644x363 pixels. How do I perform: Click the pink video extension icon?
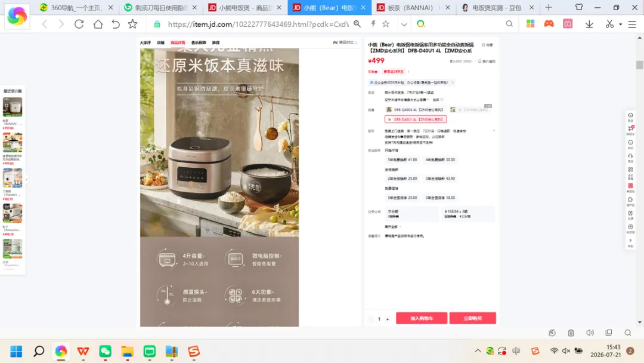tap(568, 24)
